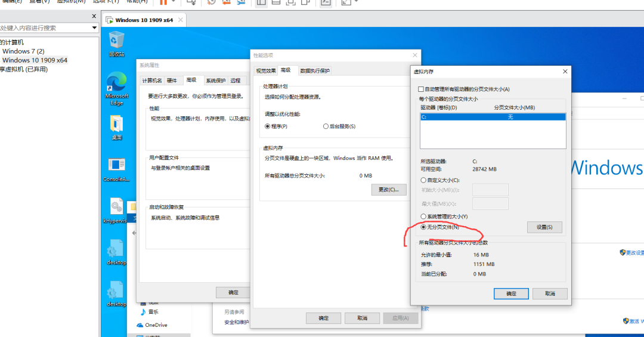Select the Windows 10 1909 x64 VM tab
This screenshot has width=644, height=337.
coord(144,20)
